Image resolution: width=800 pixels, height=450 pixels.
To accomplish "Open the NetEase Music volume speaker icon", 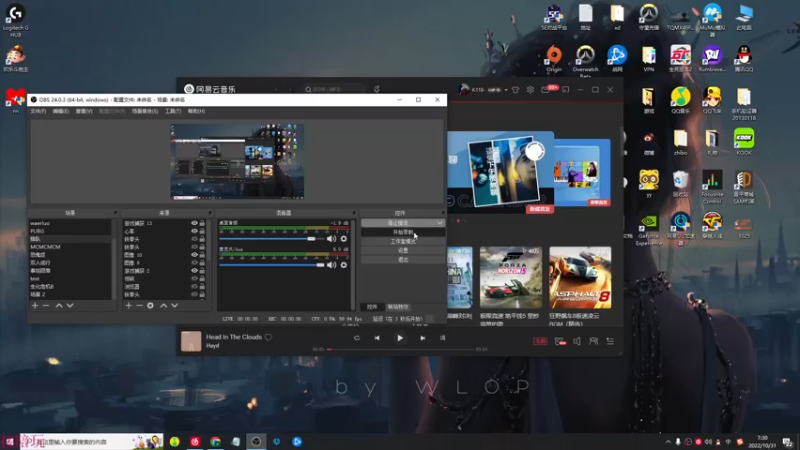I will tap(577, 341).
